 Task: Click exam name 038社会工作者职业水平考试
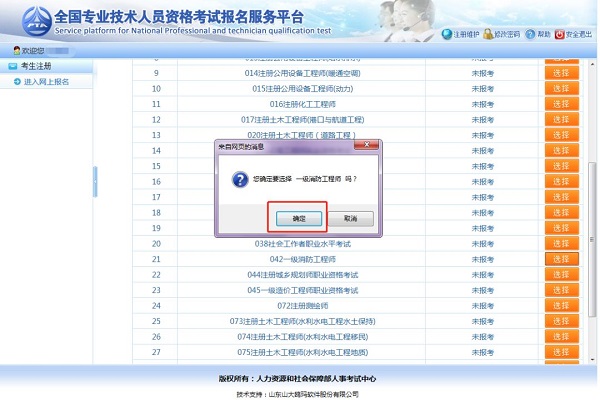click(302, 244)
